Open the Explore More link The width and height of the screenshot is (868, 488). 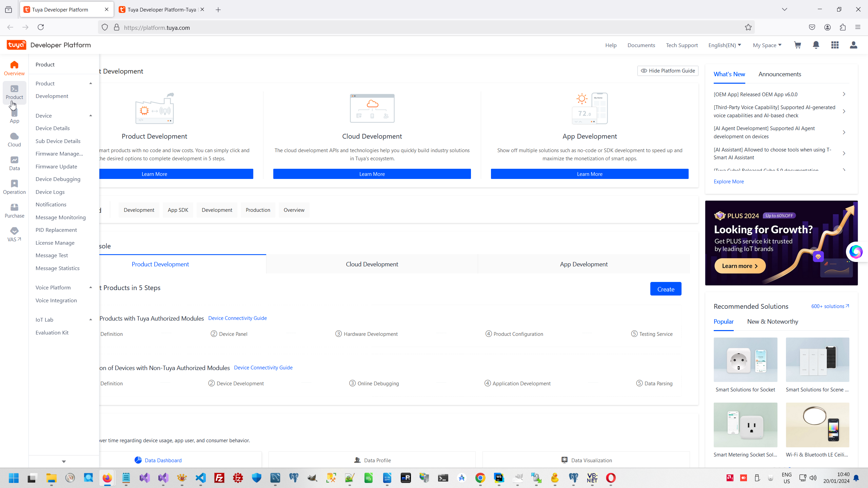[729, 182]
